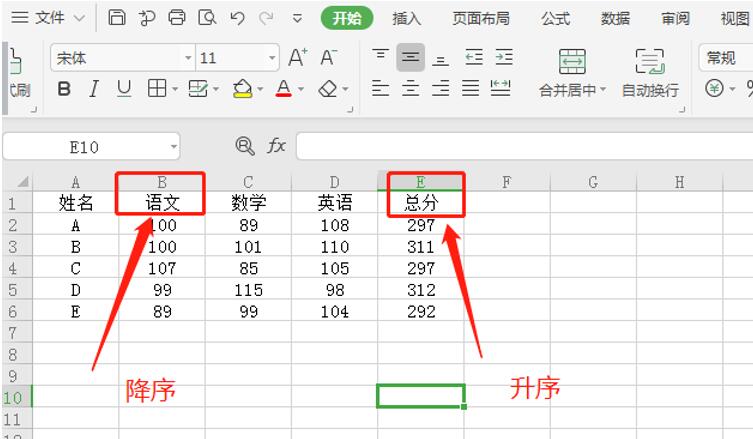
Task: Center text horizontally
Action: click(x=410, y=88)
